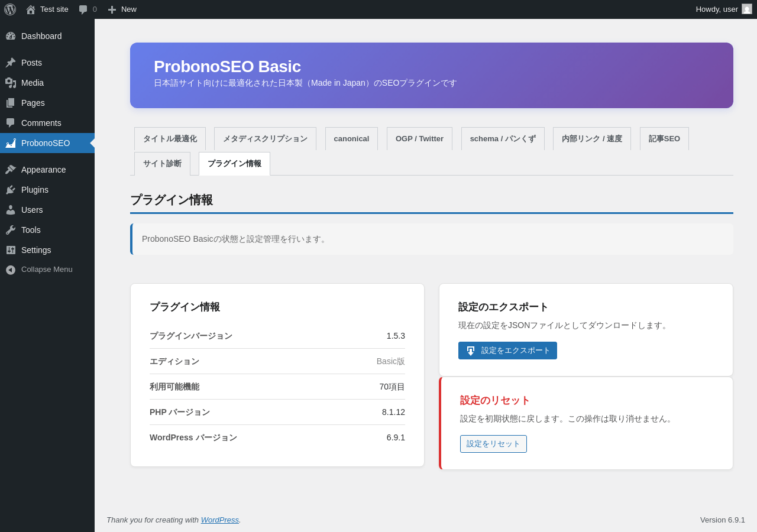This screenshot has height=532, width=757.
Task: Switch to the メタディスクリプション tab
Action: click(x=265, y=139)
